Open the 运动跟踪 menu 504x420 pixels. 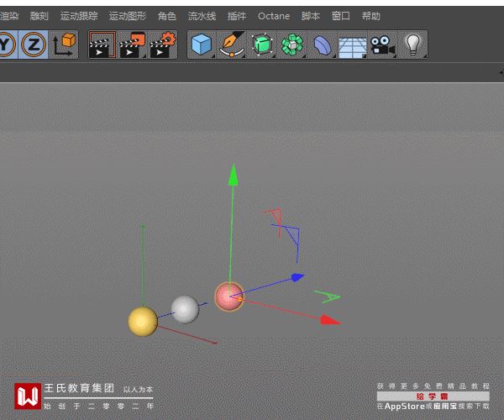[x=79, y=16]
